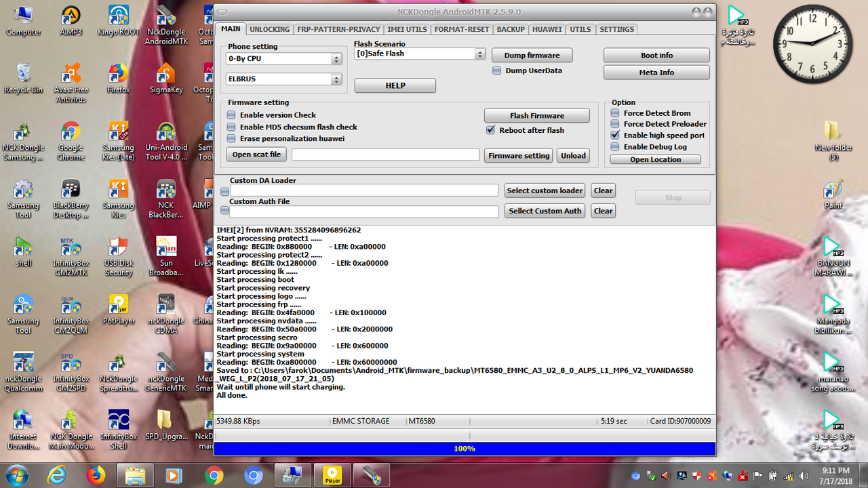Click the Meta Info button
This screenshot has height=488, width=868.
[656, 73]
